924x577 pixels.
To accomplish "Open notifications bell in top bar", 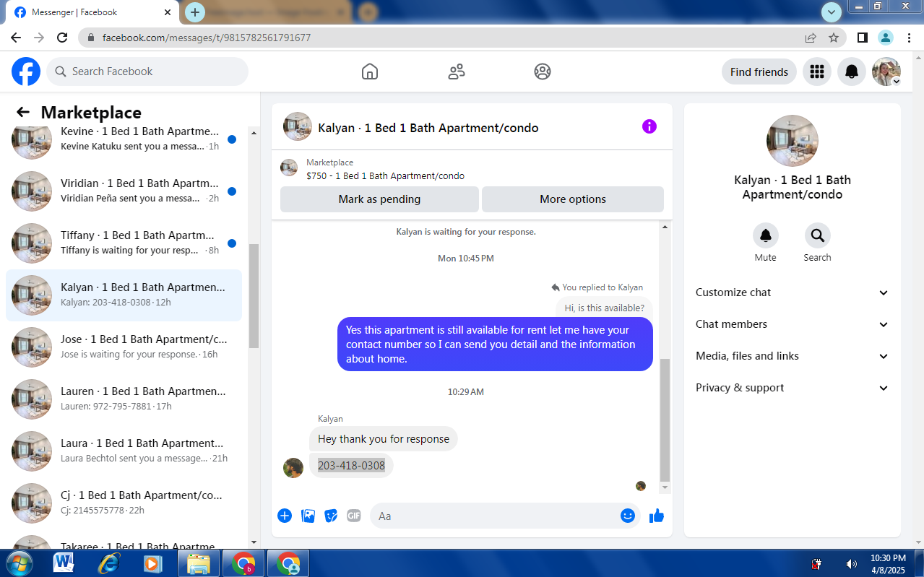I will (x=852, y=71).
